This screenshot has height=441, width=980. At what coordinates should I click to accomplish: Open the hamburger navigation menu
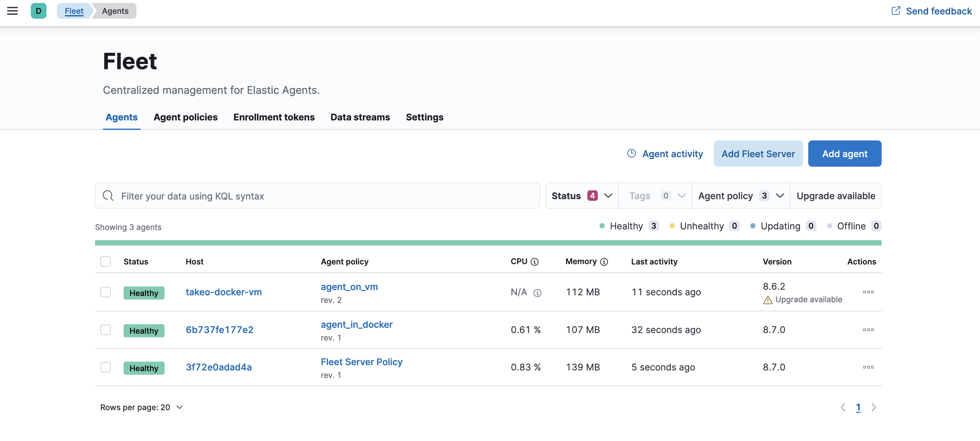tap(12, 10)
